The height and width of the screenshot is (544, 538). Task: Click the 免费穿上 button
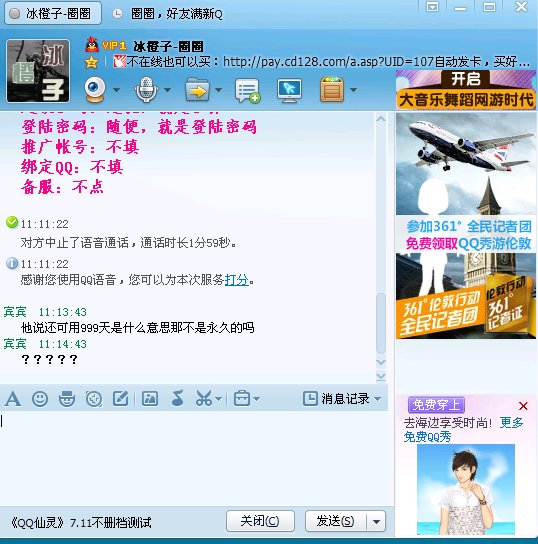436,405
